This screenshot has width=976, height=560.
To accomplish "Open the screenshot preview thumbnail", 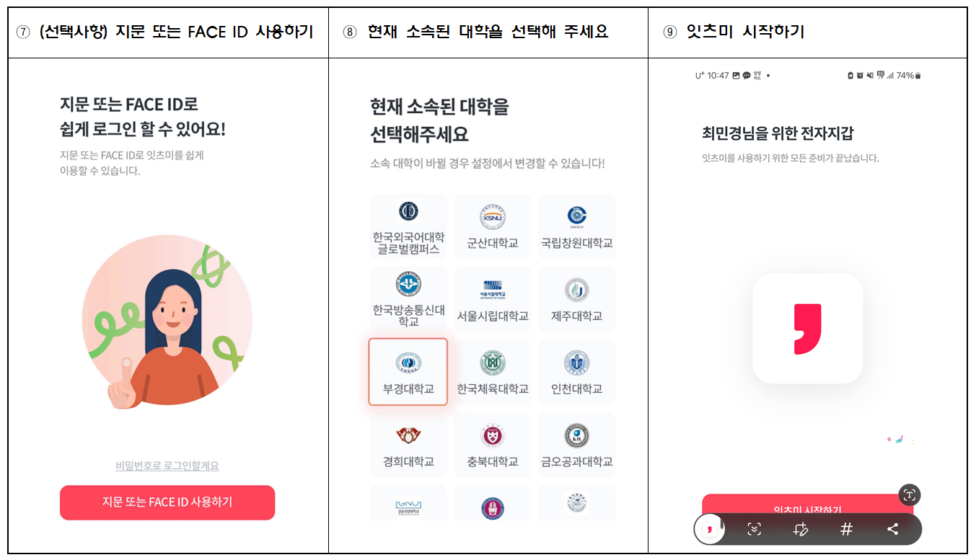I will (710, 529).
